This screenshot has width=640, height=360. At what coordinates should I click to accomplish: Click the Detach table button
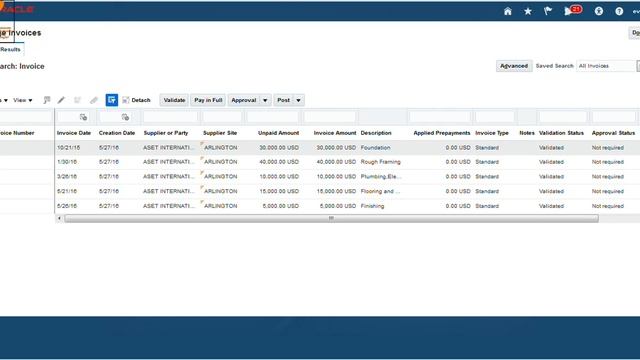click(136, 100)
